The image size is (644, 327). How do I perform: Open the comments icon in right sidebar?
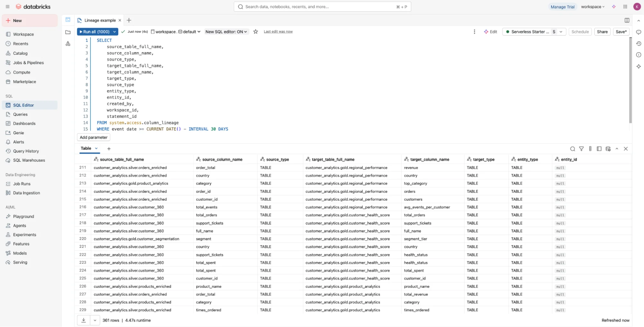[x=639, y=32]
